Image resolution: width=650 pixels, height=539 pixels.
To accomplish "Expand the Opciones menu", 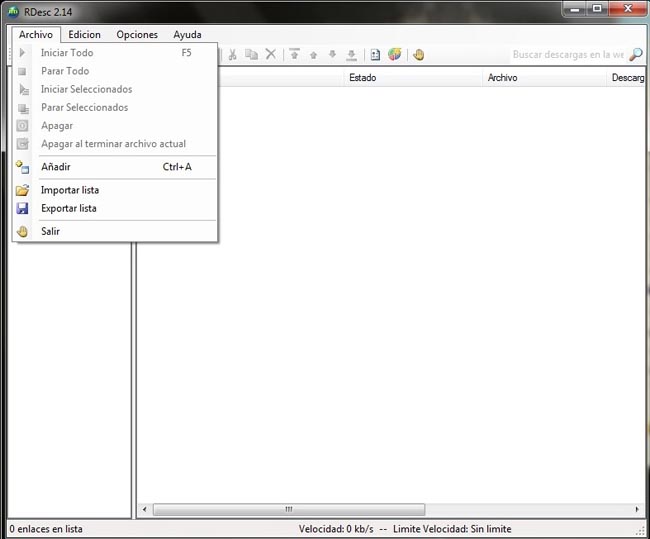I will 137,35.
